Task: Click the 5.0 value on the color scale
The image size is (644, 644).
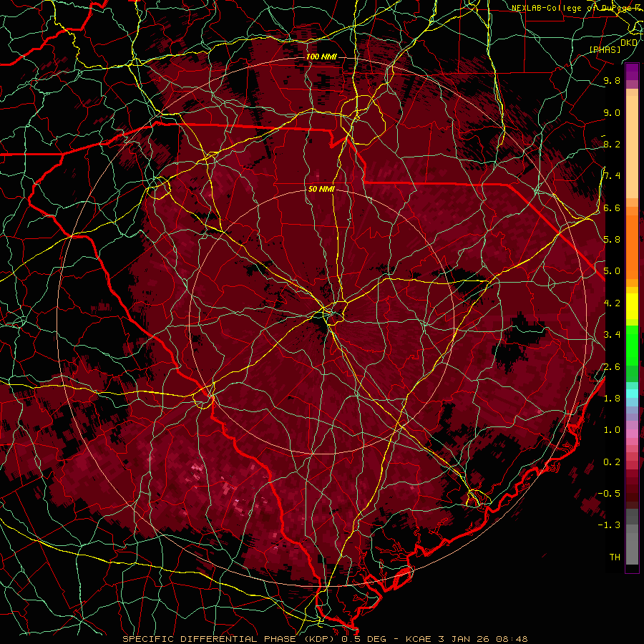Action: [x=612, y=271]
